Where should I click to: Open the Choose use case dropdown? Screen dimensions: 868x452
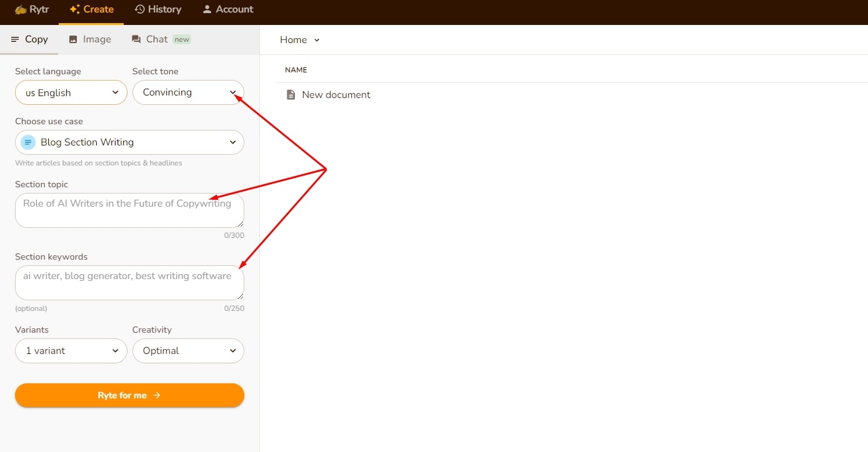129,142
